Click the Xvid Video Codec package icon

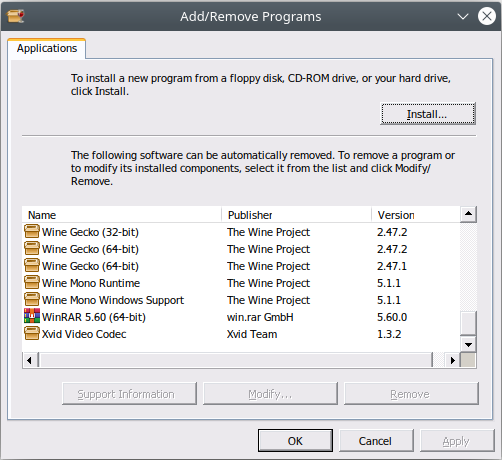pyautogui.click(x=32, y=333)
